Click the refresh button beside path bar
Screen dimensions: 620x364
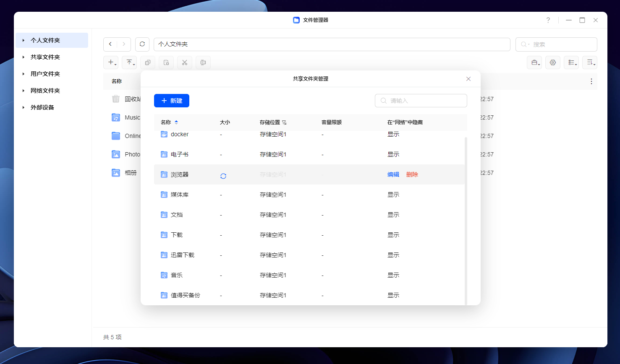pos(142,44)
